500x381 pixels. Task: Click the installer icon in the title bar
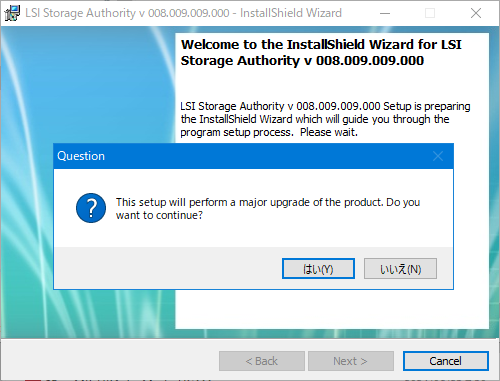pos(12,13)
